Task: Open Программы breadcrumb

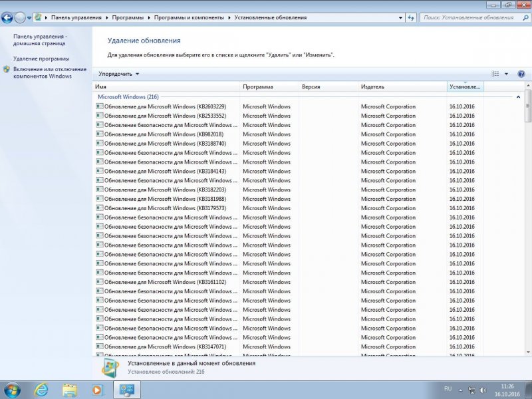Action: pyautogui.click(x=128, y=17)
